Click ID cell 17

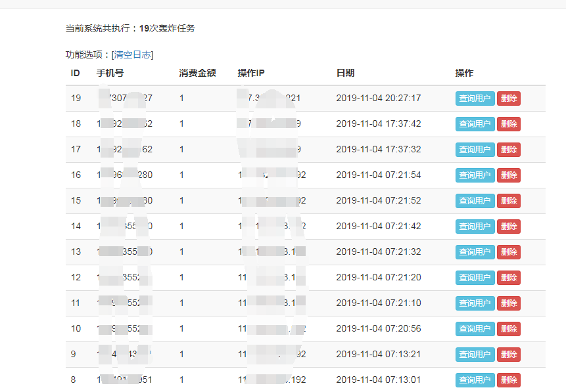click(x=76, y=149)
